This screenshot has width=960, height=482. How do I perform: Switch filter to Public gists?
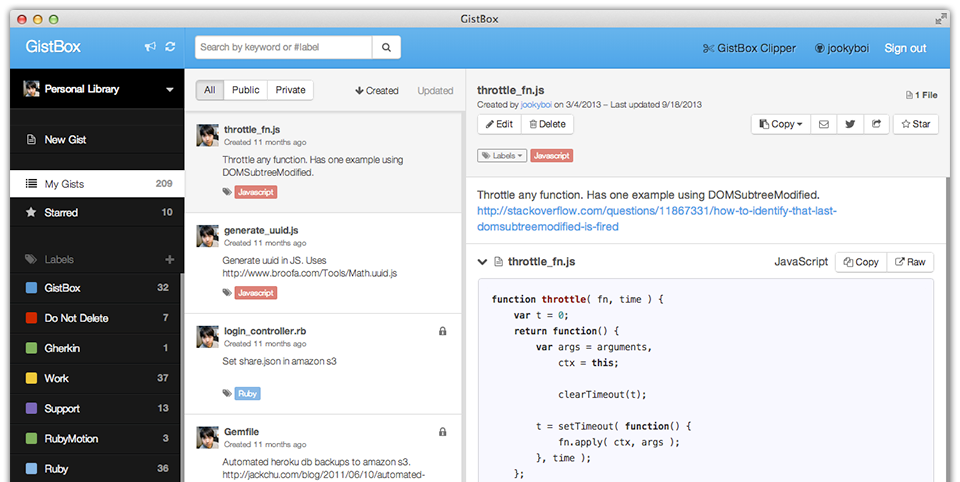coord(246,90)
